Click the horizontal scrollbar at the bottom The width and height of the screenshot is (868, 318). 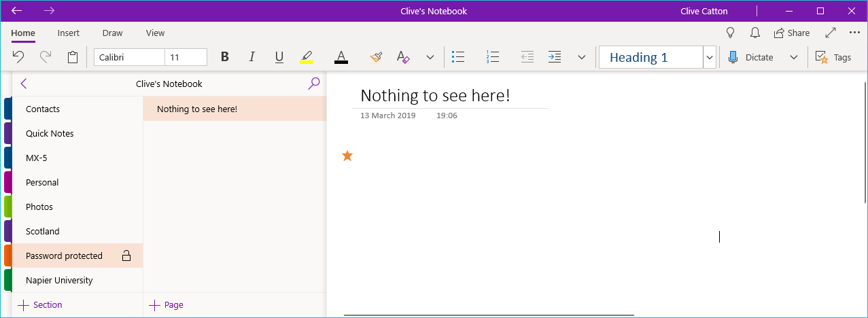coord(489,315)
